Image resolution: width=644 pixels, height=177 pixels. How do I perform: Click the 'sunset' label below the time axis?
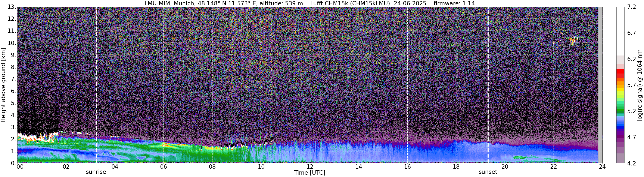click(488, 172)
